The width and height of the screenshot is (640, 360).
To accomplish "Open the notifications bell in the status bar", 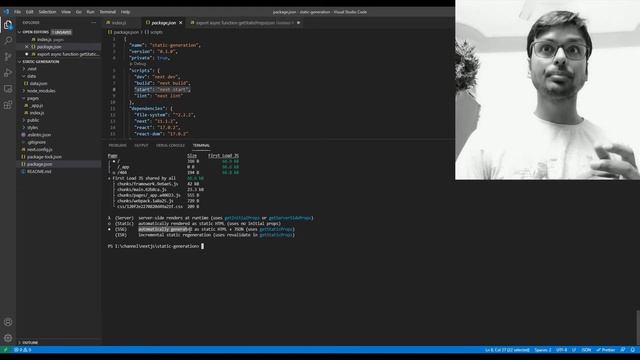I will tap(633, 350).
